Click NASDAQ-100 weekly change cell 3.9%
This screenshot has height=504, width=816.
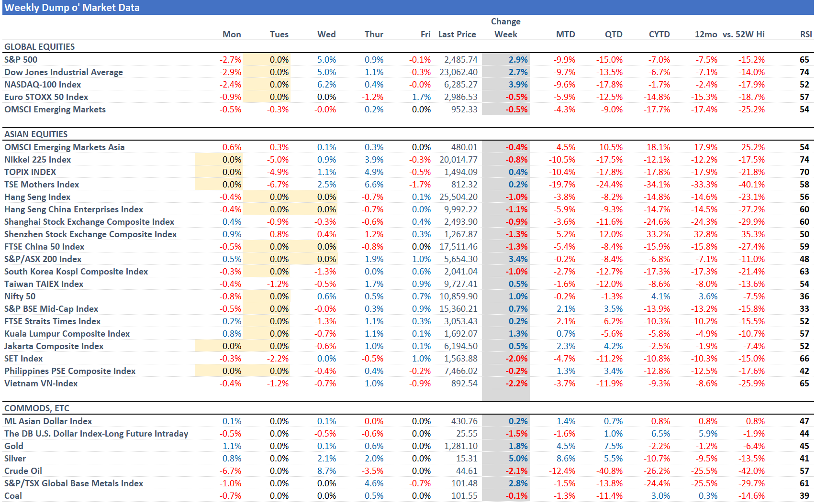coord(518,85)
